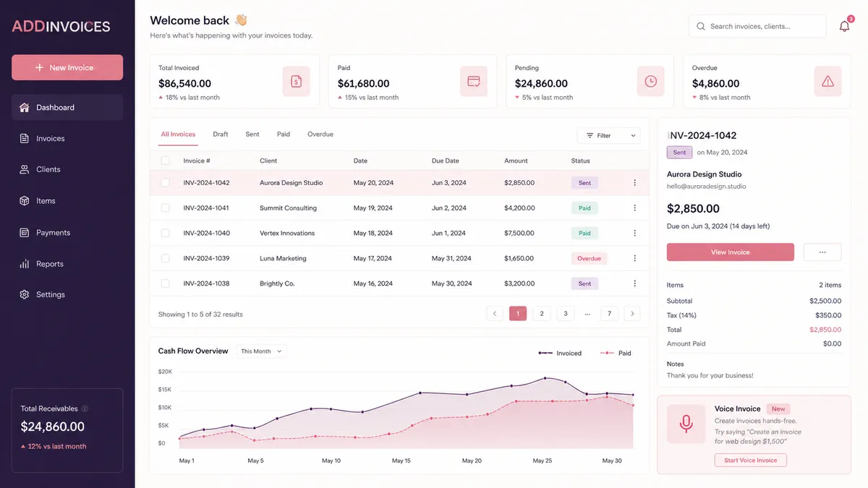The image size is (868, 488).
Task: Click the Voice Invoice microphone icon
Action: tap(686, 424)
